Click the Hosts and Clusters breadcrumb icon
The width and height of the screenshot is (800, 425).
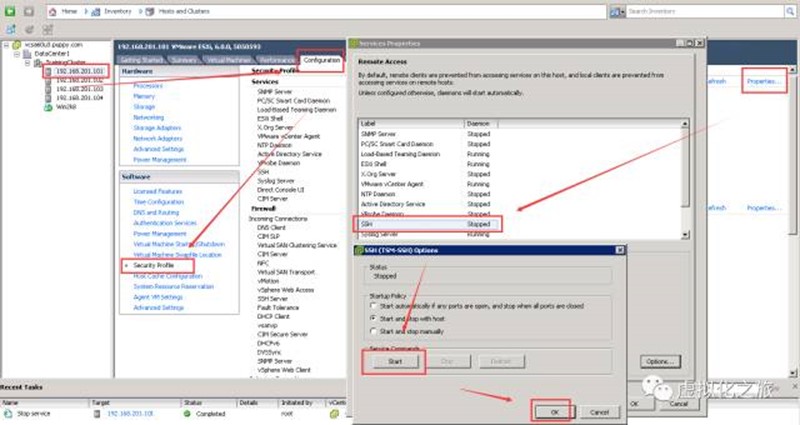pos(149,11)
